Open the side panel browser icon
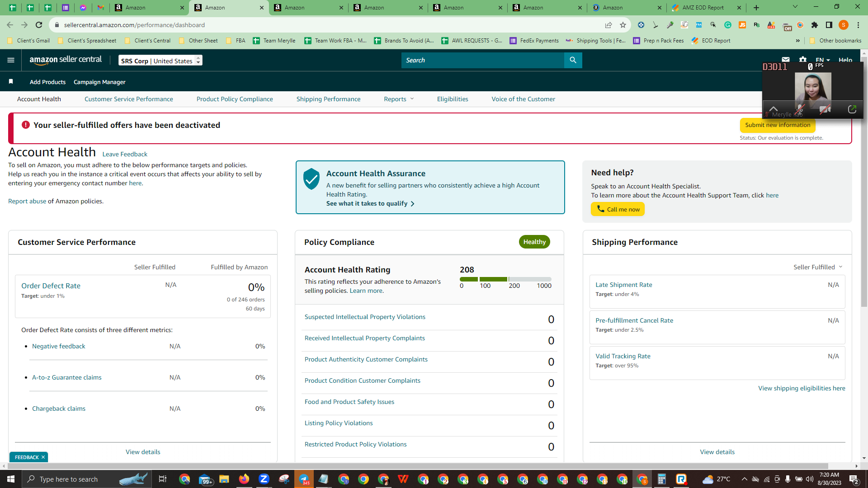The width and height of the screenshot is (868, 488). [x=829, y=25]
